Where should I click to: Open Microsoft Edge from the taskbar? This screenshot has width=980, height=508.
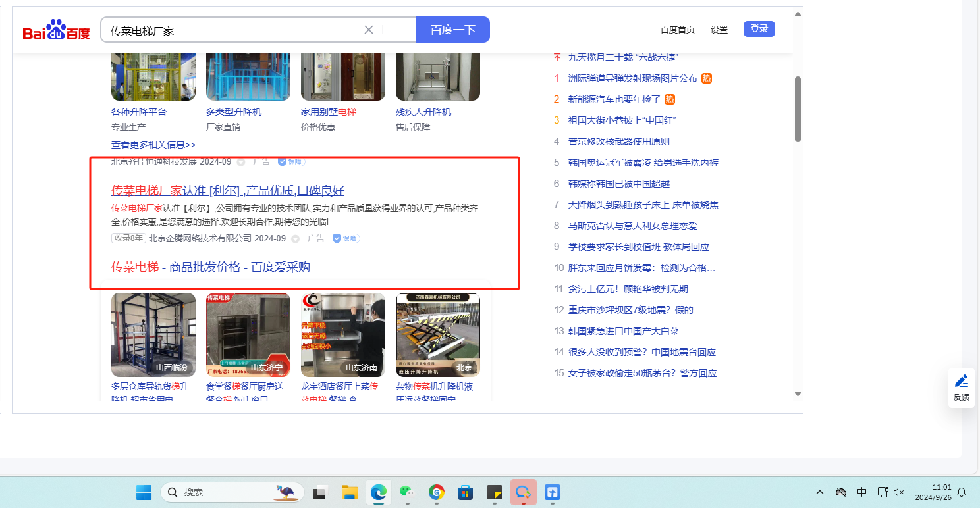[378, 492]
